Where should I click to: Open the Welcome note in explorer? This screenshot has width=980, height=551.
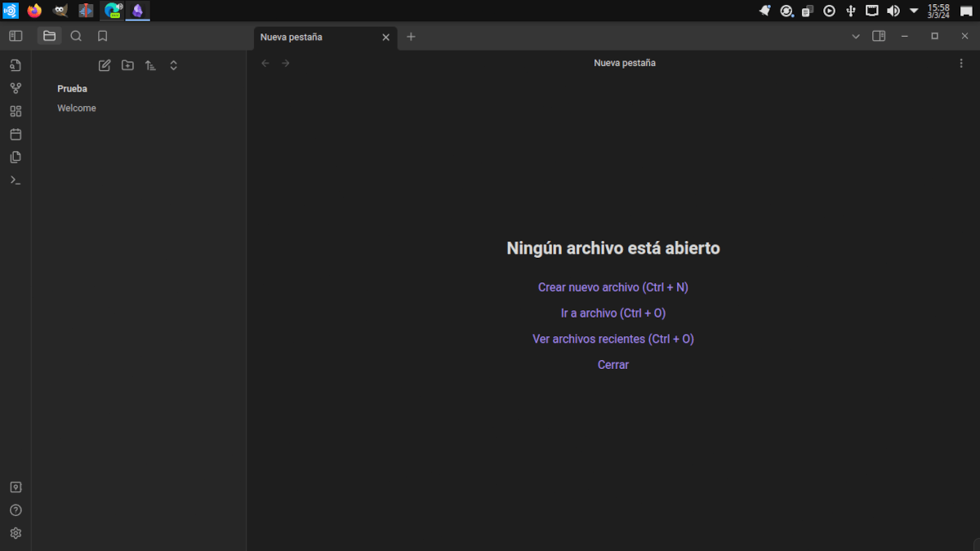77,108
